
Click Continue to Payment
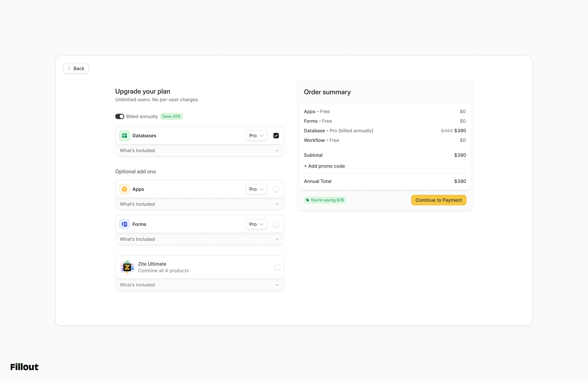pos(438,200)
